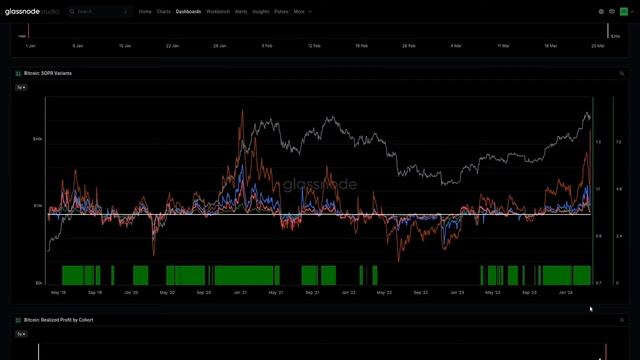Click the 'Jan '24' x-axis label

[x=566, y=293]
